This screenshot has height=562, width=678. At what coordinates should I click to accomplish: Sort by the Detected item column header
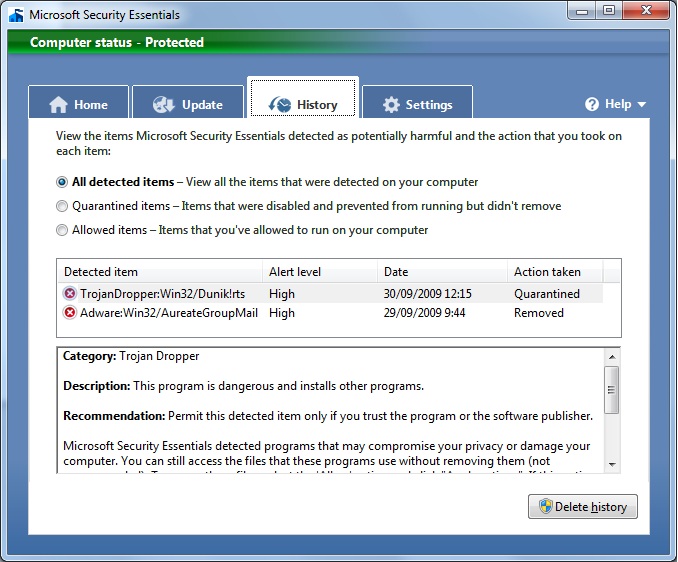160,272
